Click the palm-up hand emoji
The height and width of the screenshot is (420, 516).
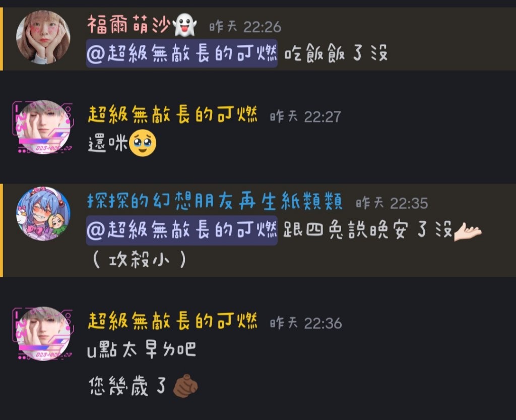click(x=468, y=231)
